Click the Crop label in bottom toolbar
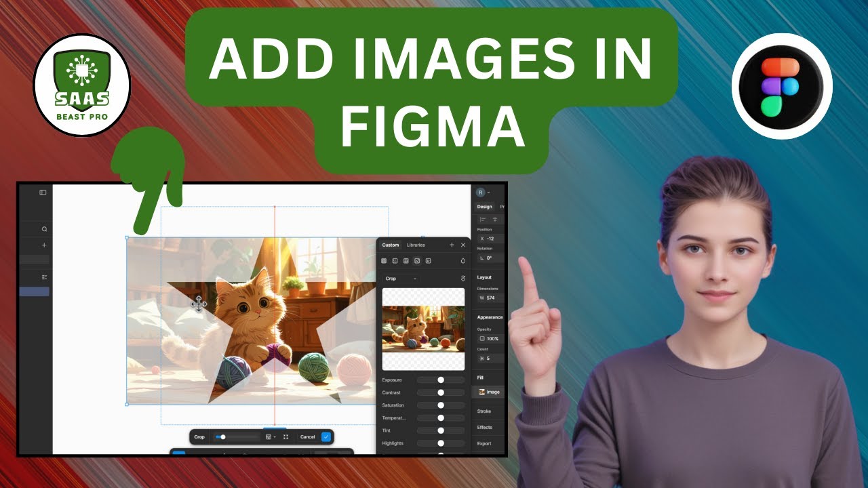 (199, 437)
